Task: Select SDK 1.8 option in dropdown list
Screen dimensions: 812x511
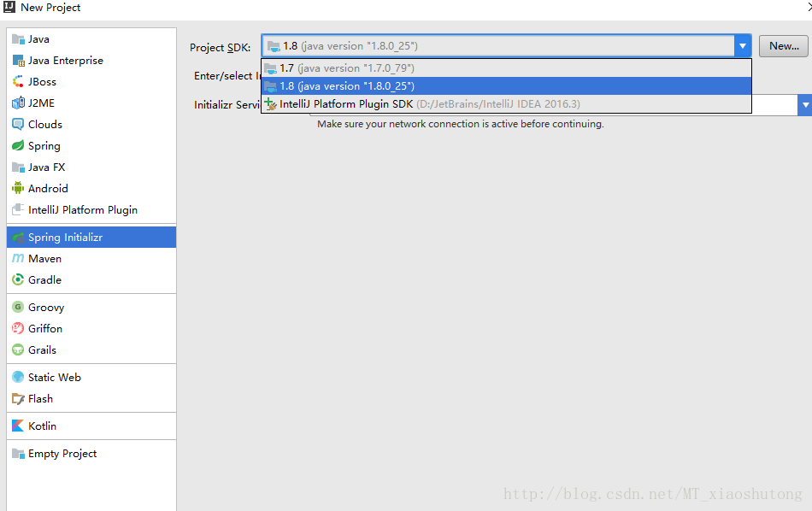Action: tap(506, 86)
